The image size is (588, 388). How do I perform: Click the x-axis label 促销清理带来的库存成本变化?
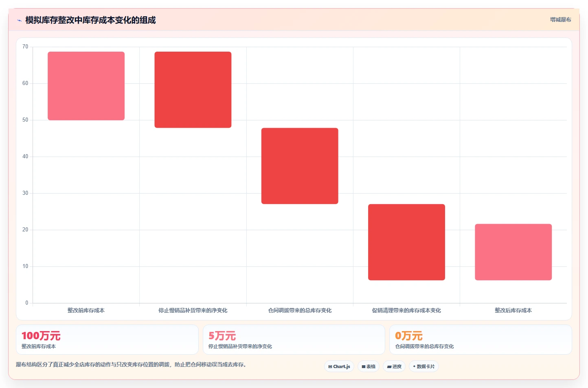click(406, 310)
